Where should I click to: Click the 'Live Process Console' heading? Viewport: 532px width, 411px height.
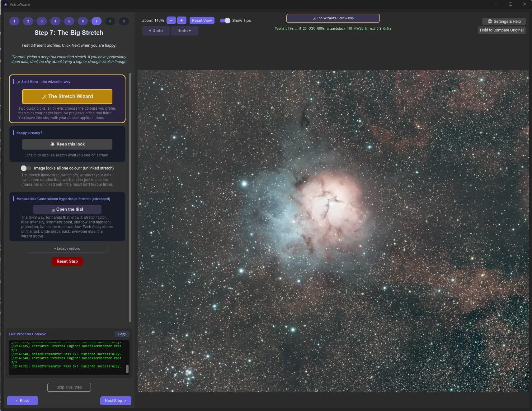[27, 334]
